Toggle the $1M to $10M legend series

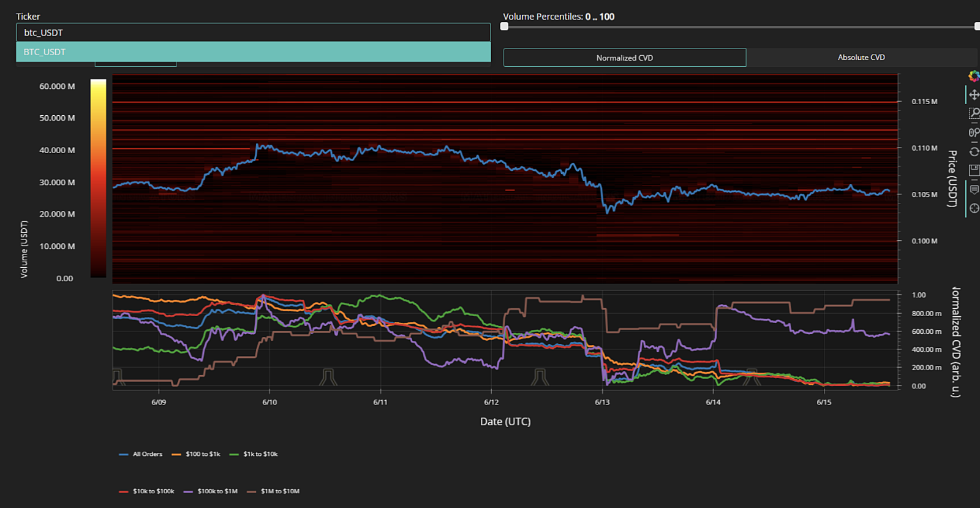(x=273, y=491)
